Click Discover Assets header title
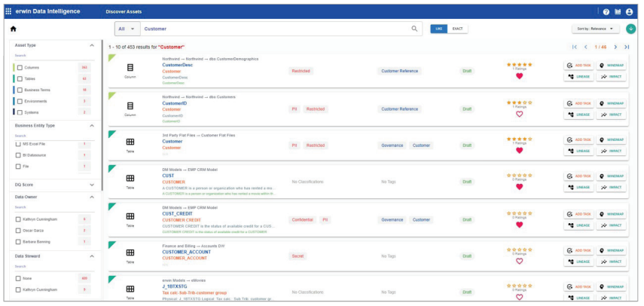The width and height of the screenshot is (644, 306). pos(124,12)
